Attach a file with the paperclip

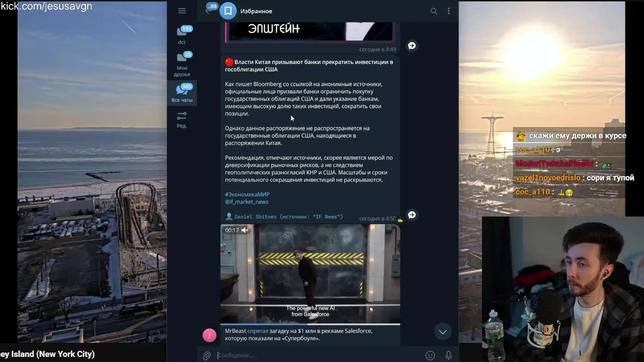207,355
